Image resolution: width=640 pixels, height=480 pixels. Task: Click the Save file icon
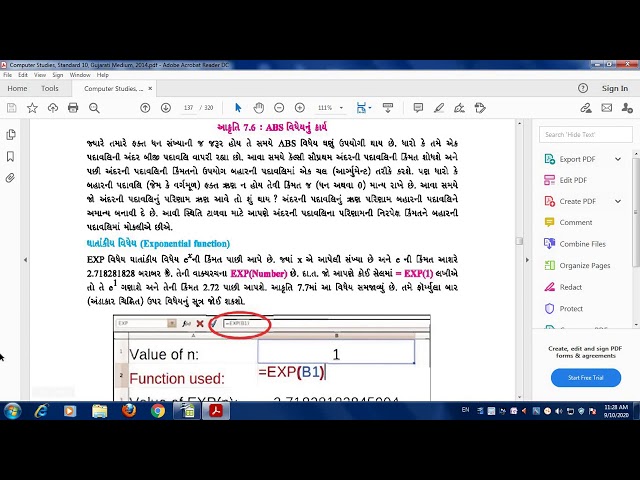click(x=12, y=108)
